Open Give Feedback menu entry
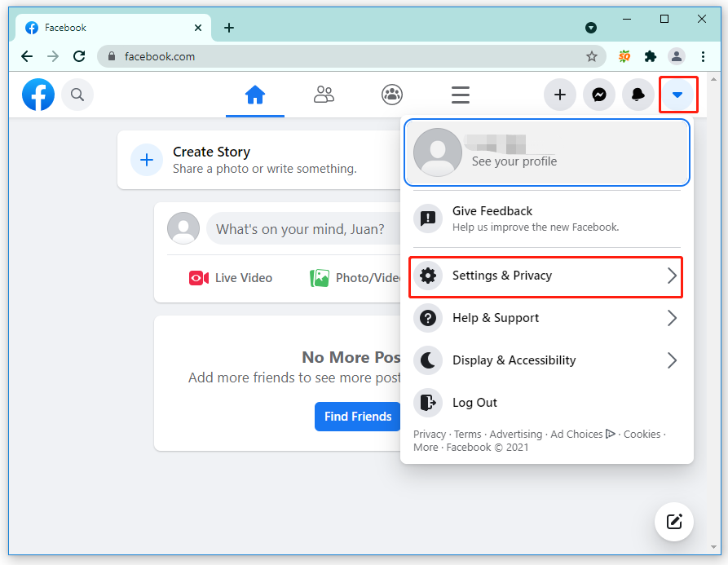728x565 pixels. pos(547,218)
